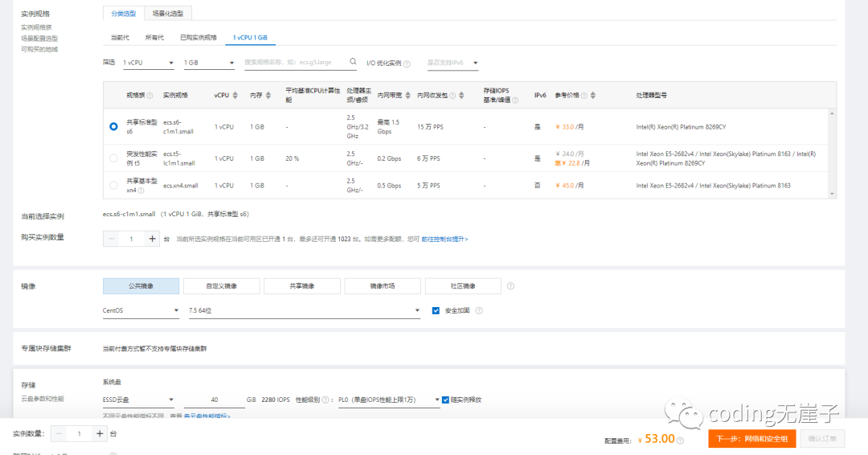Sort table by vCPU column arrows

tap(235, 95)
